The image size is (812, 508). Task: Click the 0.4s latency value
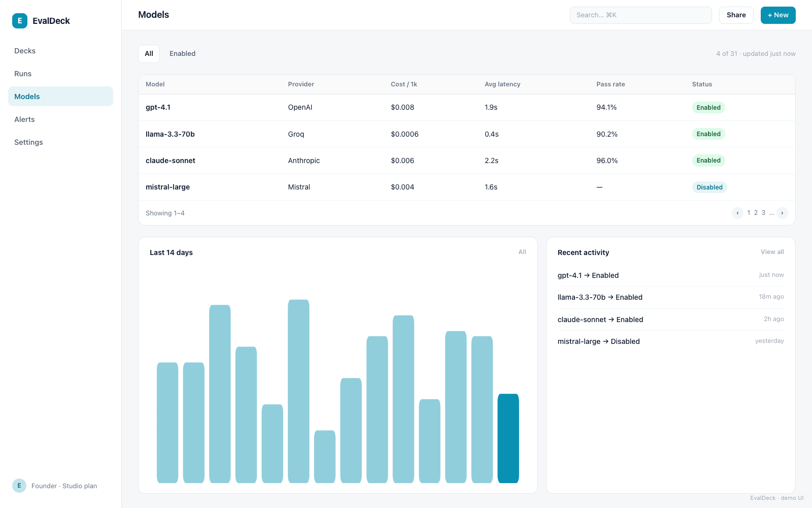pos(491,134)
